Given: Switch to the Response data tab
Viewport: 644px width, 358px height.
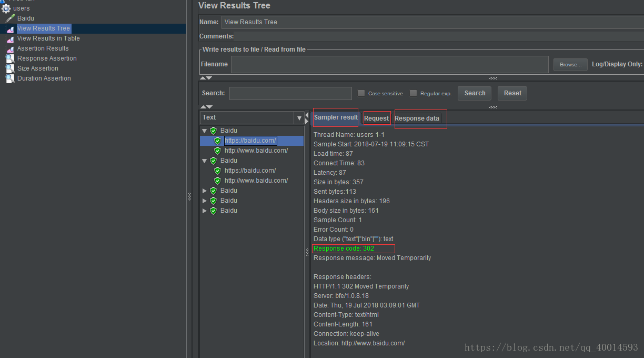Looking at the screenshot, I should click(417, 118).
